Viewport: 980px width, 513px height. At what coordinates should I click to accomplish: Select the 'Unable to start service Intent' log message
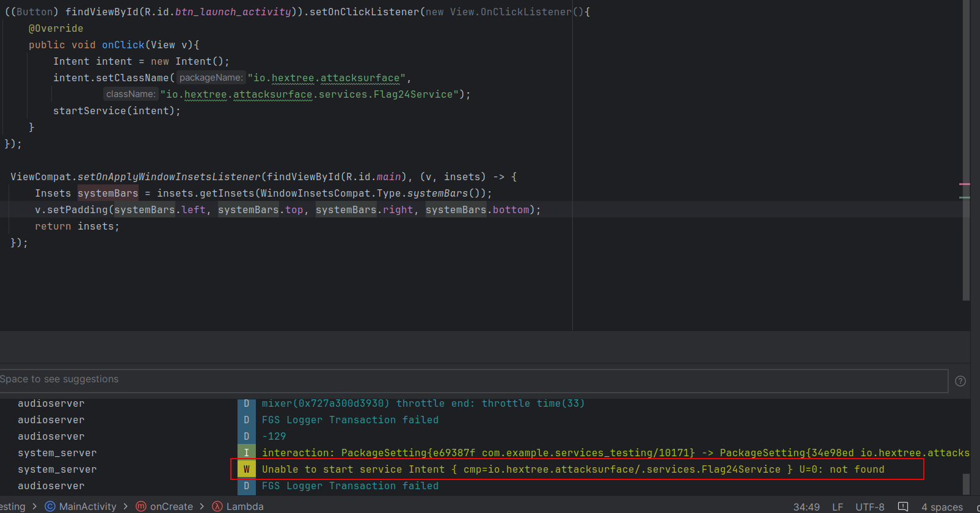[573, 470]
